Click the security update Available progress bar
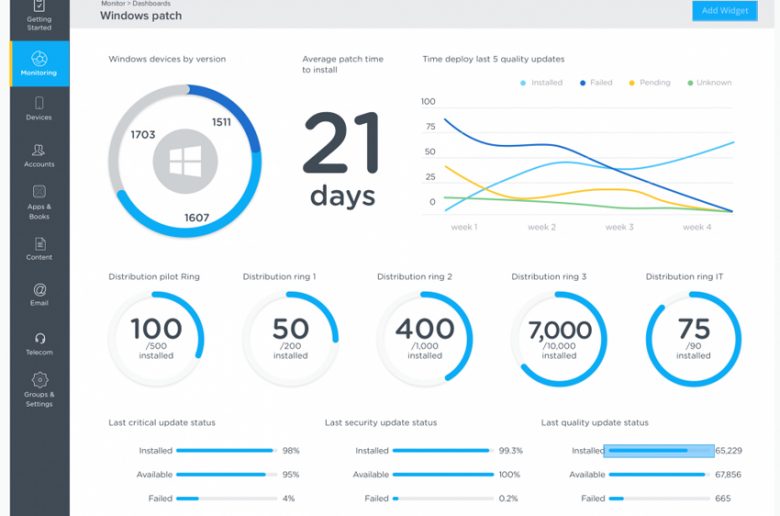The width and height of the screenshot is (780, 516). [443, 474]
